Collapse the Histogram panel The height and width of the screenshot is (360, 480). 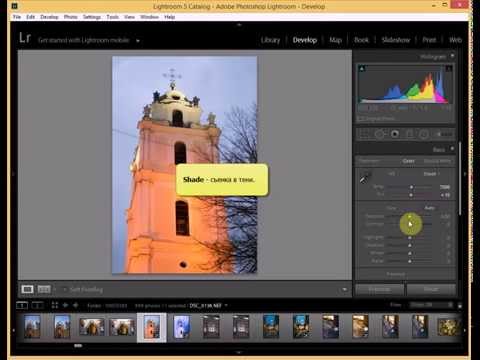[452, 56]
